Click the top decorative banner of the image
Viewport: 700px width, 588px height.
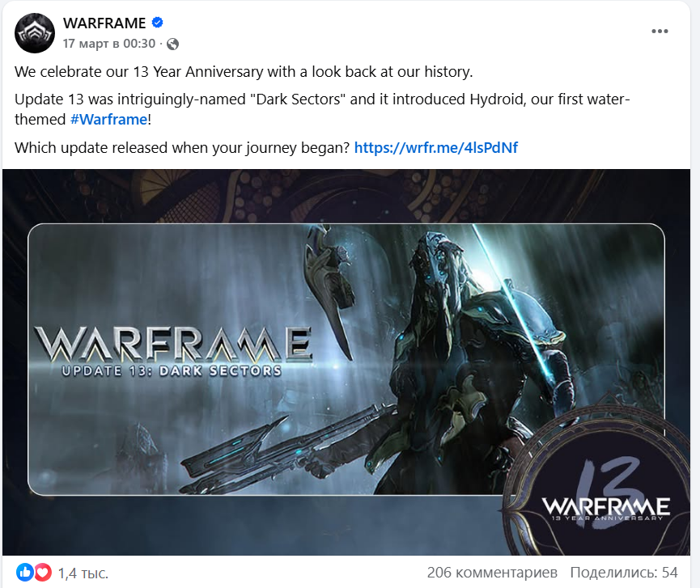click(346, 197)
